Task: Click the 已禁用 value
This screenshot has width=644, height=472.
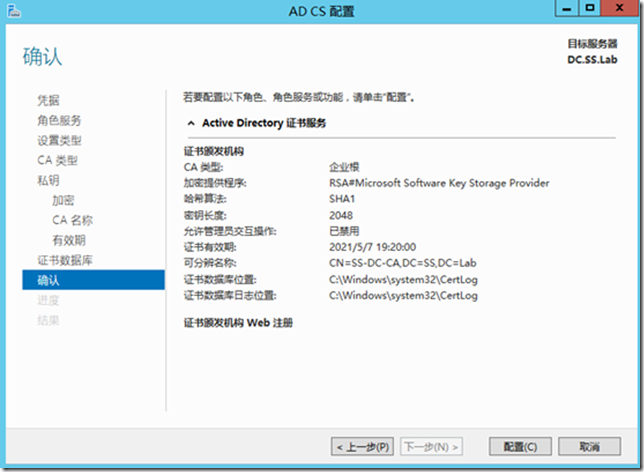Action: (x=344, y=231)
